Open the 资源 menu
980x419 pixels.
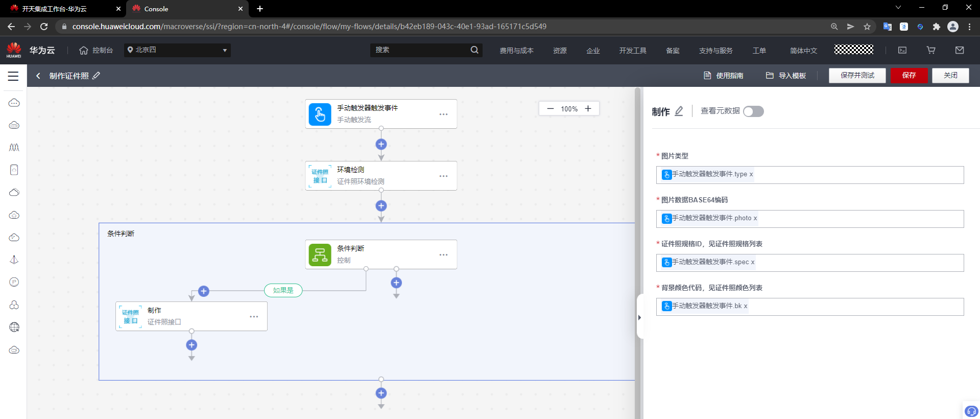pos(560,51)
